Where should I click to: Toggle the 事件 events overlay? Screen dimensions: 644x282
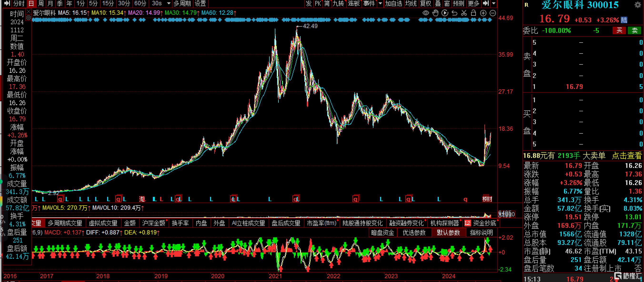369,4
